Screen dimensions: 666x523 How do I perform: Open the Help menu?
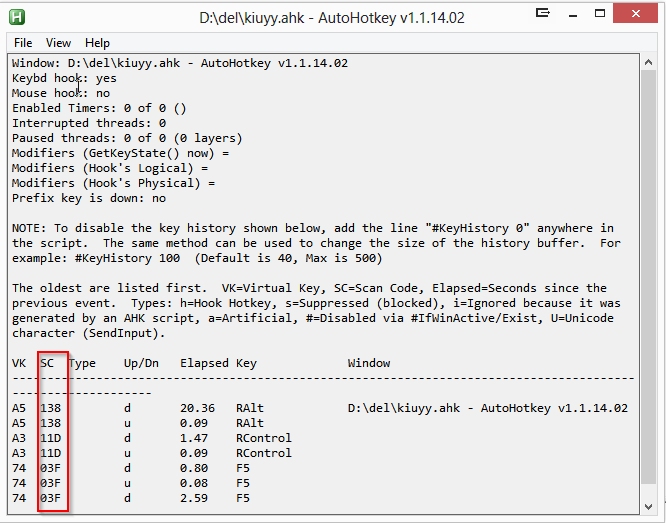97,43
